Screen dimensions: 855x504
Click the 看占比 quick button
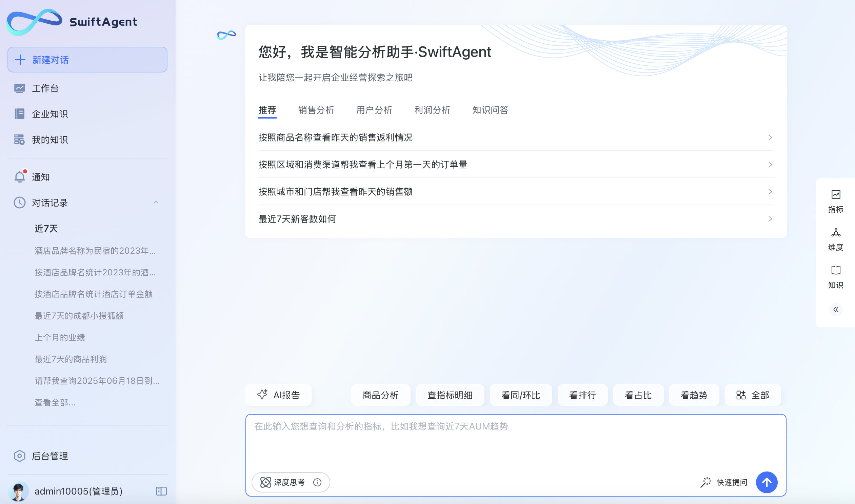[638, 395]
